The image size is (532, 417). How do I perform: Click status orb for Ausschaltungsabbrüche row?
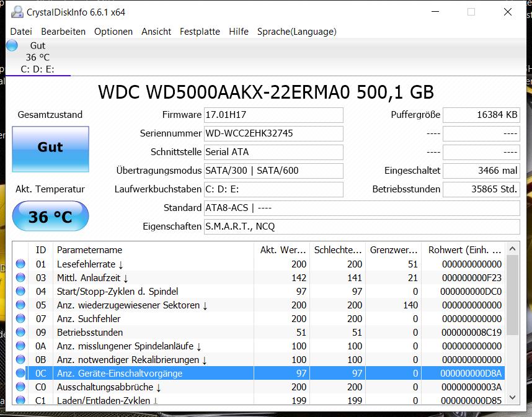coord(20,387)
